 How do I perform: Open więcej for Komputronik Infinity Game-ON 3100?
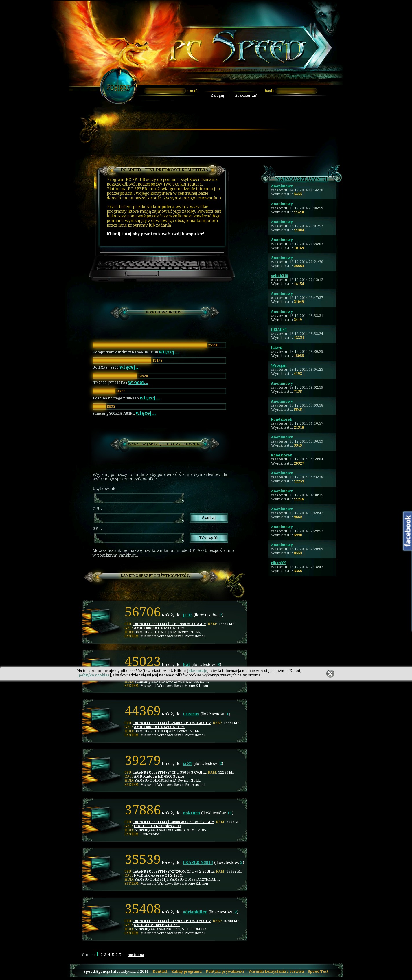click(x=169, y=352)
